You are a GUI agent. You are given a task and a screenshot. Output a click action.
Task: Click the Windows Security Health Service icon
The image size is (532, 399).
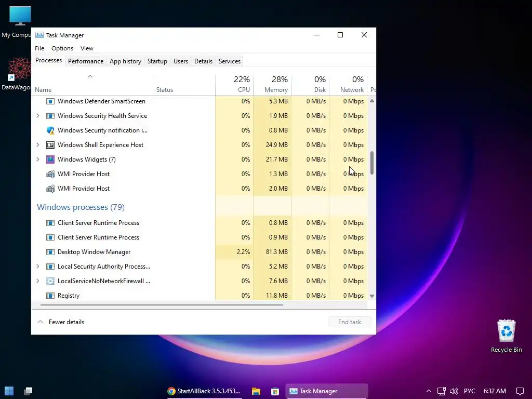tap(50, 116)
